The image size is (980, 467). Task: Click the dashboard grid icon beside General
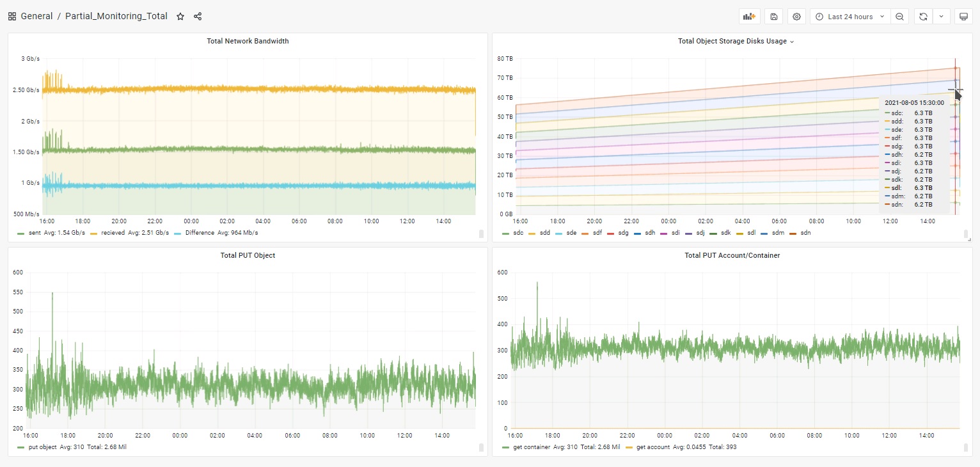(x=12, y=17)
